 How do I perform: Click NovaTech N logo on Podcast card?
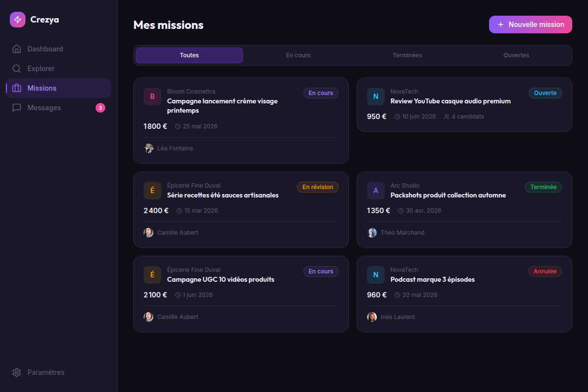[376, 275]
